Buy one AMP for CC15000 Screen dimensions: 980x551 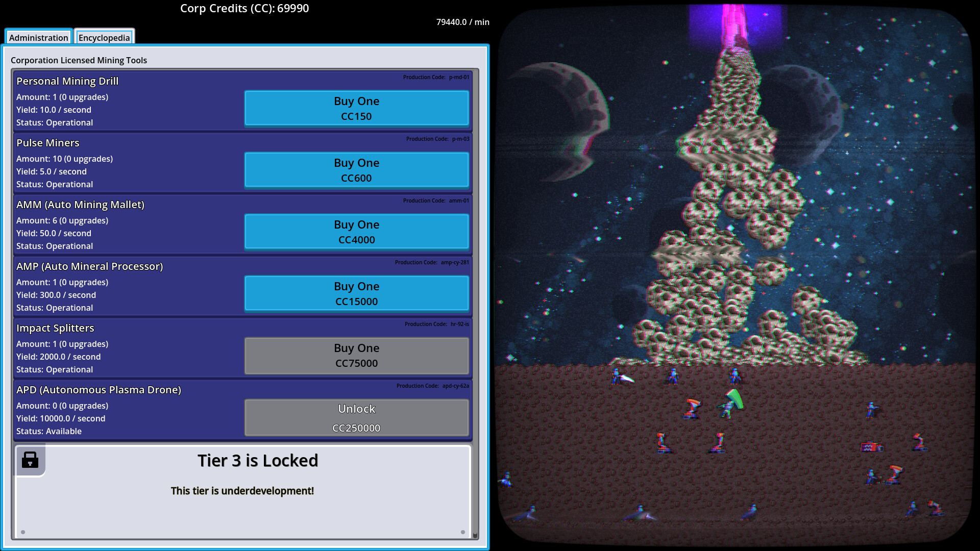click(x=356, y=293)
